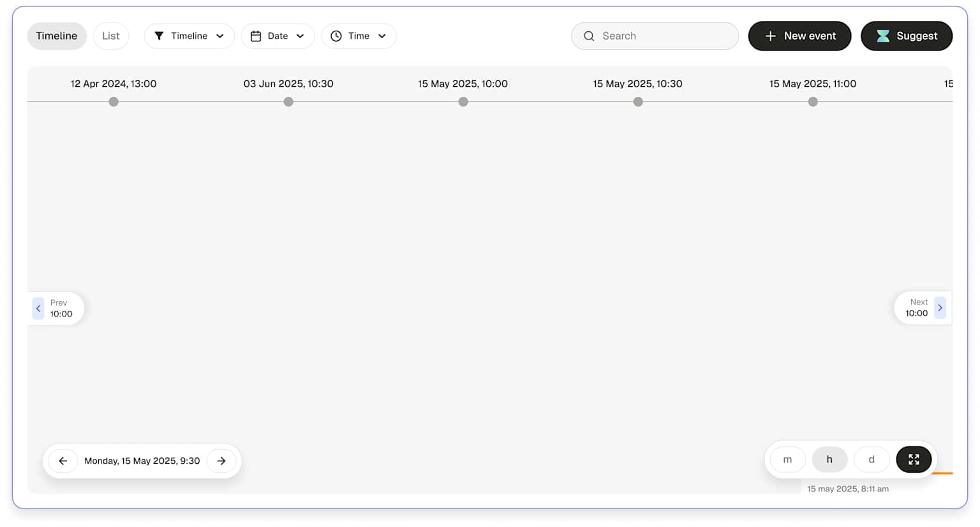Select the Timeline view tab
The width and height of the screenshot is (980, 527).
(x=56, y=36)
